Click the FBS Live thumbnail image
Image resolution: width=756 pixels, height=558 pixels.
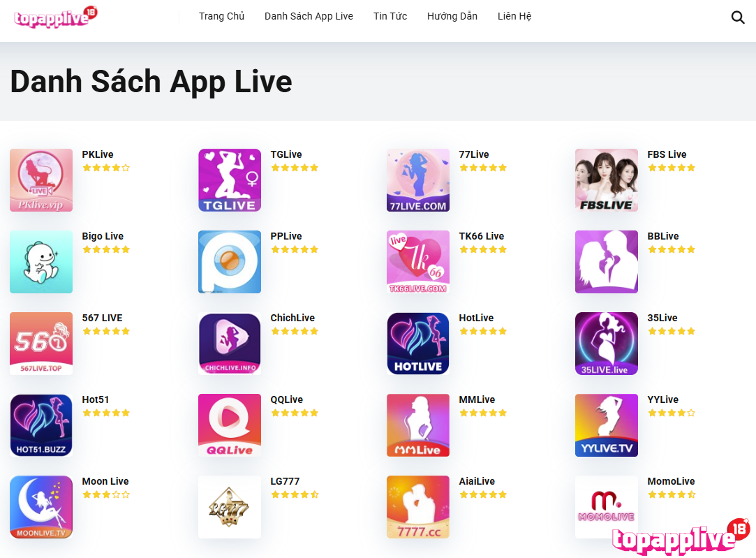tap(607, 180)
